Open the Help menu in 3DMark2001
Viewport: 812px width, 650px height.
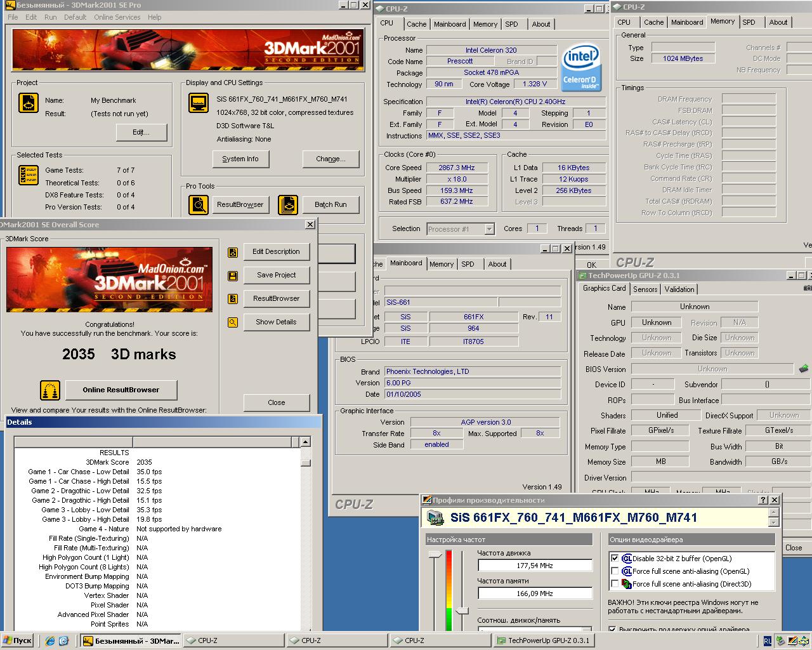tap(155, 17)
